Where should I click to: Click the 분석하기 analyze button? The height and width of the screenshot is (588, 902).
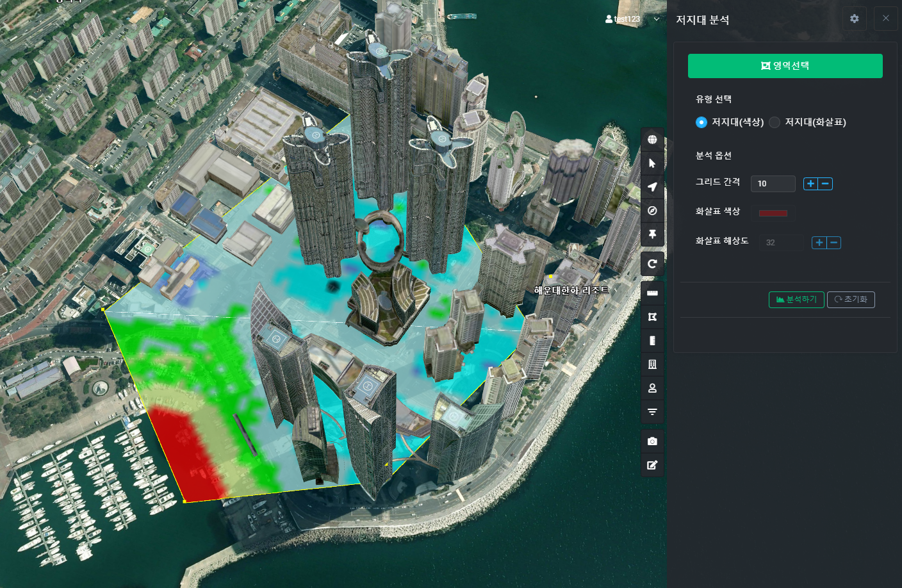coord(796,300)
